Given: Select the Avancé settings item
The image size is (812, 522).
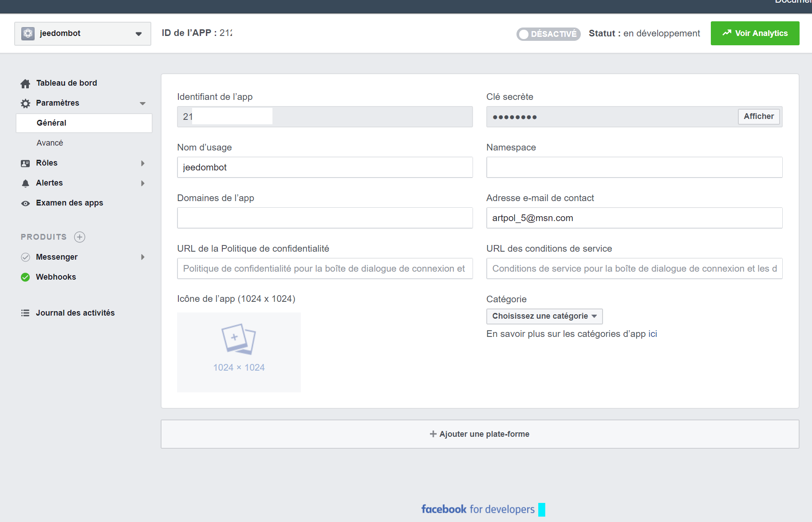Looking at the screenshot, I should click(50, 143).
